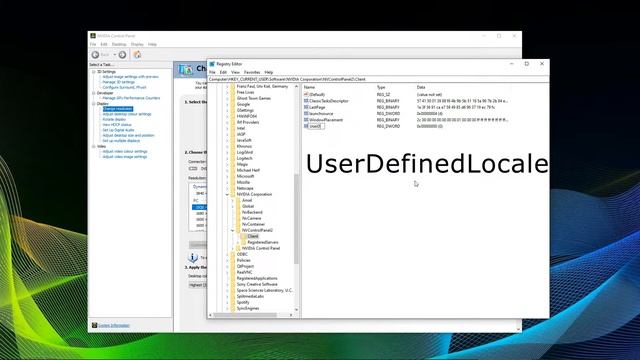Click the change resolution monitor icon in header

tap(186, 70)
